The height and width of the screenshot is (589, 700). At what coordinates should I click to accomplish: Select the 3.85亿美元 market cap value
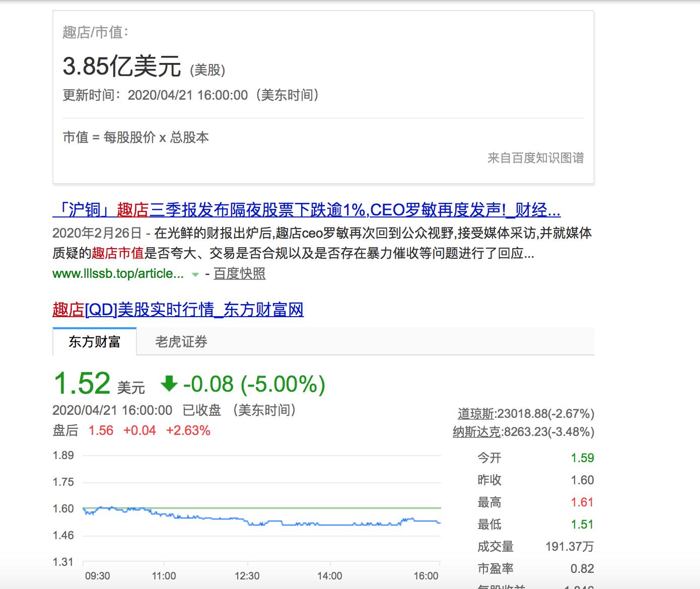[x=121, y=65]
